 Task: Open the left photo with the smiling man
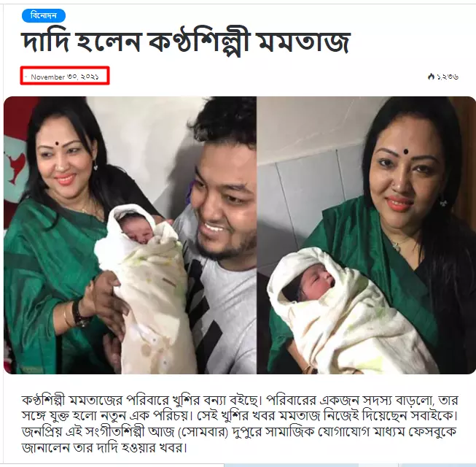tap(130, 235)
